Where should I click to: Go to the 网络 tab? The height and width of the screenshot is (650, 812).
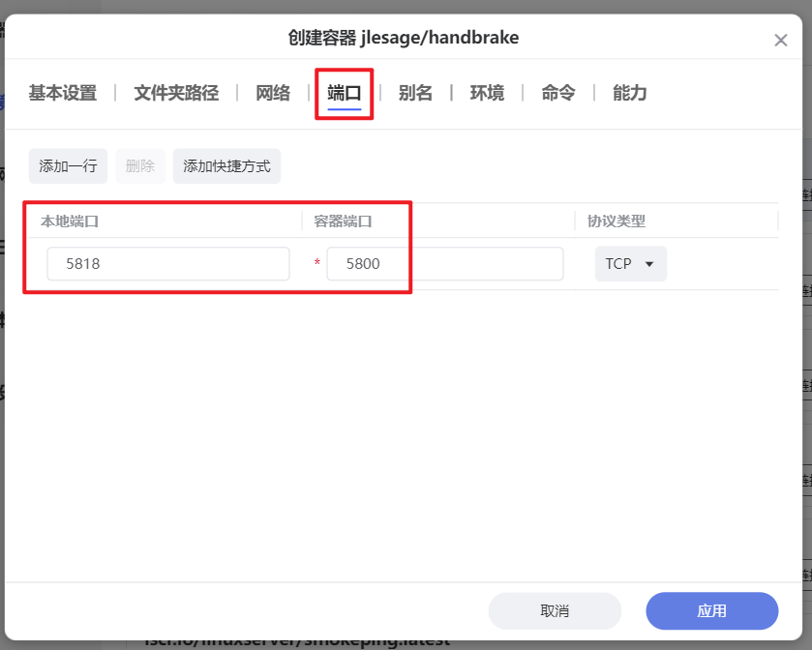[x=273, y=93]
